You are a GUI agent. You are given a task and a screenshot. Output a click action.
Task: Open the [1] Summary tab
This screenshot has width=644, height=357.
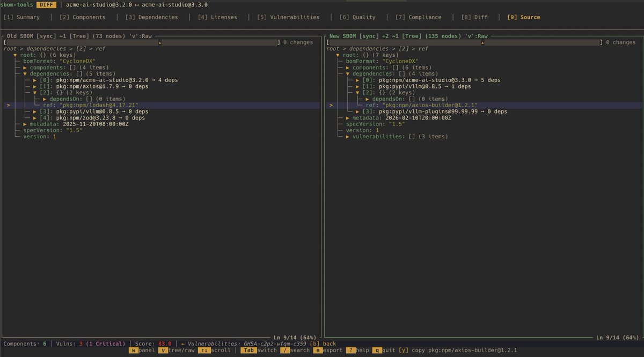[21, 17]
